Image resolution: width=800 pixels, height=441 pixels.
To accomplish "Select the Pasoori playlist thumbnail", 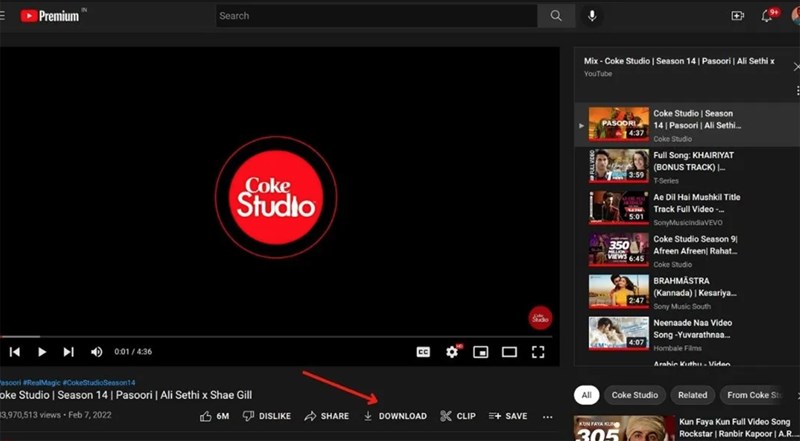I will click(618, 124).
